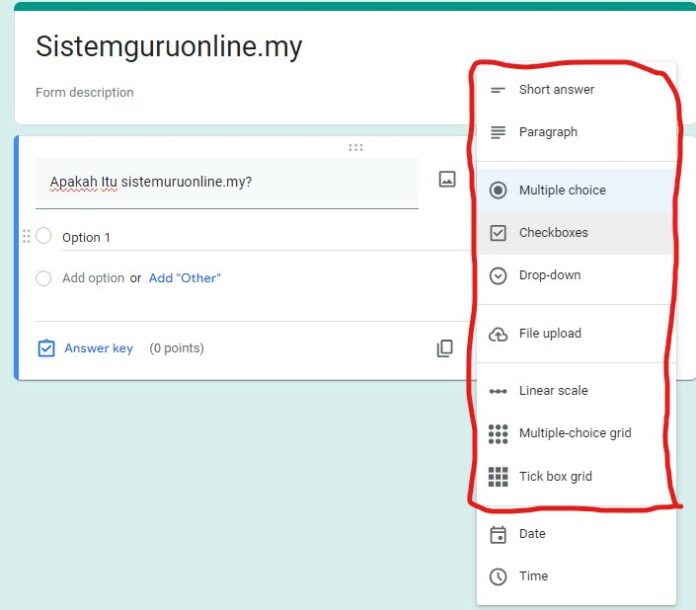Select Linear scale question type

coord(576,391)
